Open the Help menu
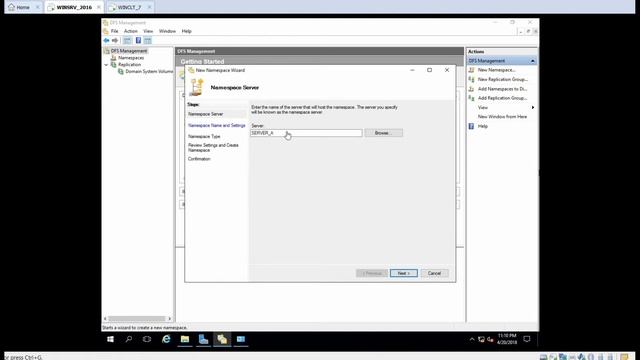Screen dimensions: 640x360 [187, 31]
